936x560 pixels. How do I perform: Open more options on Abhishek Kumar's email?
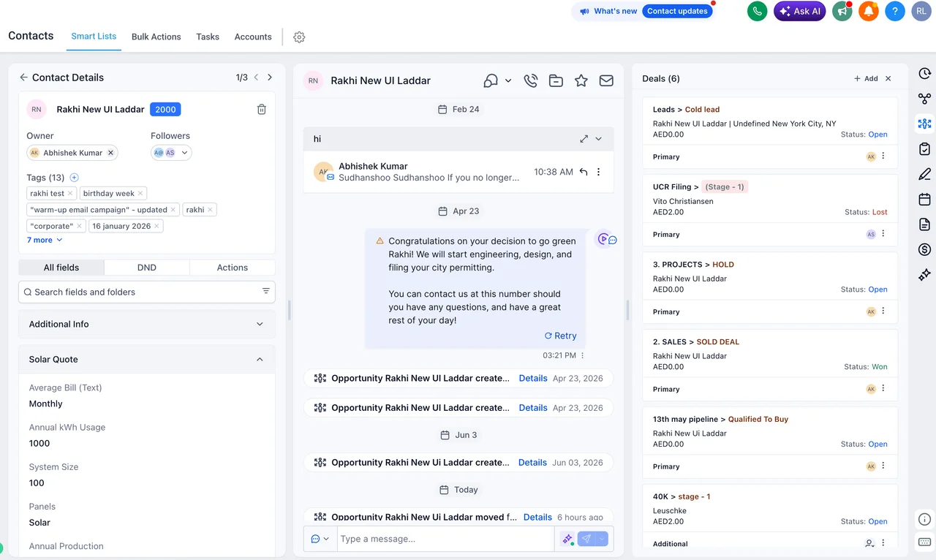(598, 172)
